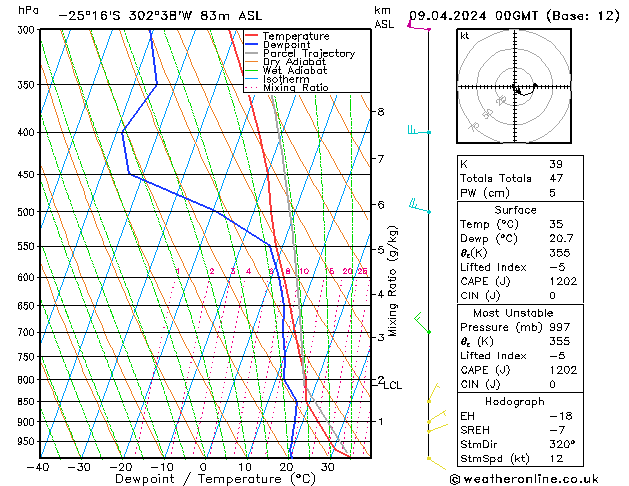Click the -40 temperature axis label

coord(38,467)
